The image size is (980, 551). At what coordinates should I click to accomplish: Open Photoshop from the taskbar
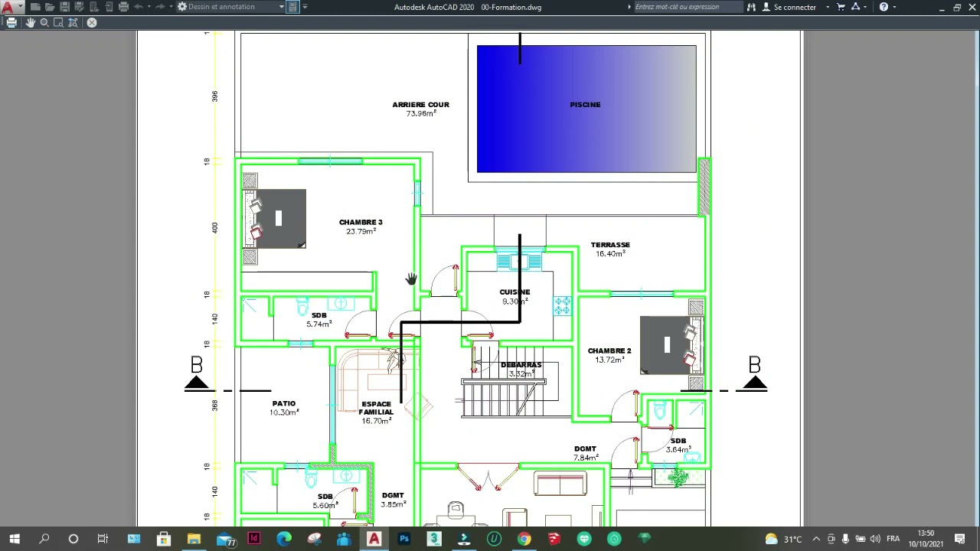coord(403,539)
